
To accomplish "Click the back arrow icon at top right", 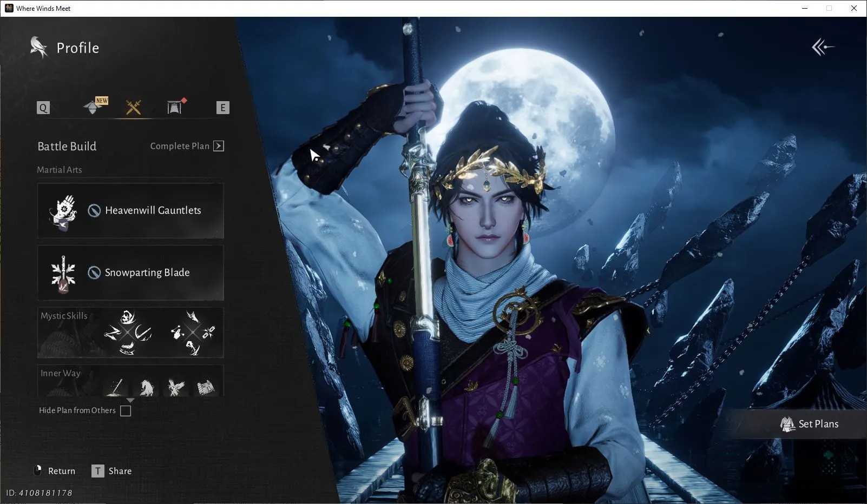I will pyautogui.click(x=823, y=47).
